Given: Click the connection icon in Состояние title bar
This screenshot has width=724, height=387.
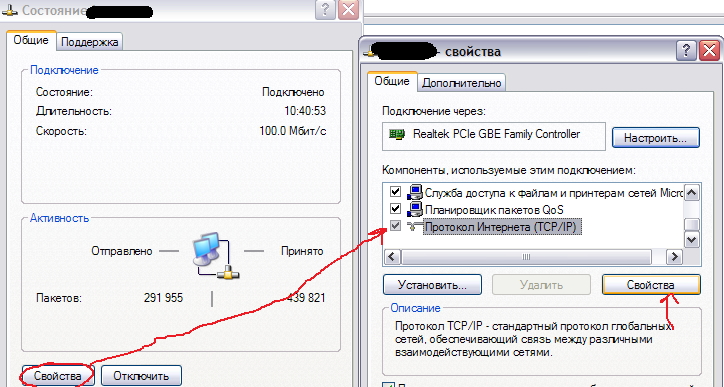Looking at the screenshot, I should click(10, 11).
